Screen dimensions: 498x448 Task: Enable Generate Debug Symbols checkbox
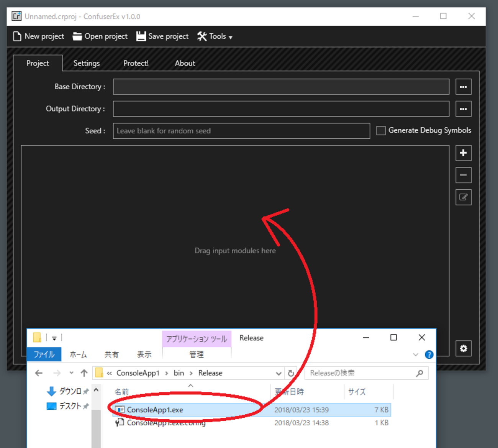coord(381,131)
